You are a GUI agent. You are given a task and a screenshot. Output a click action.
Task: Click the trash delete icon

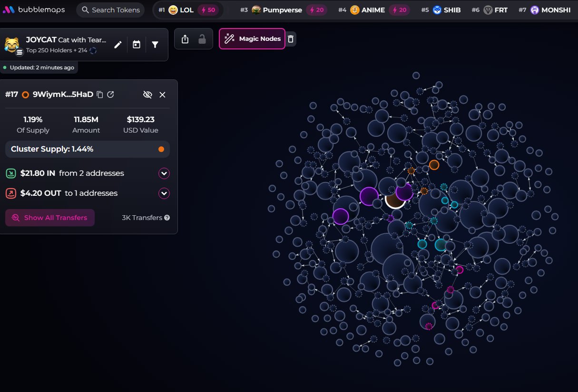click(x=291, y=39)
